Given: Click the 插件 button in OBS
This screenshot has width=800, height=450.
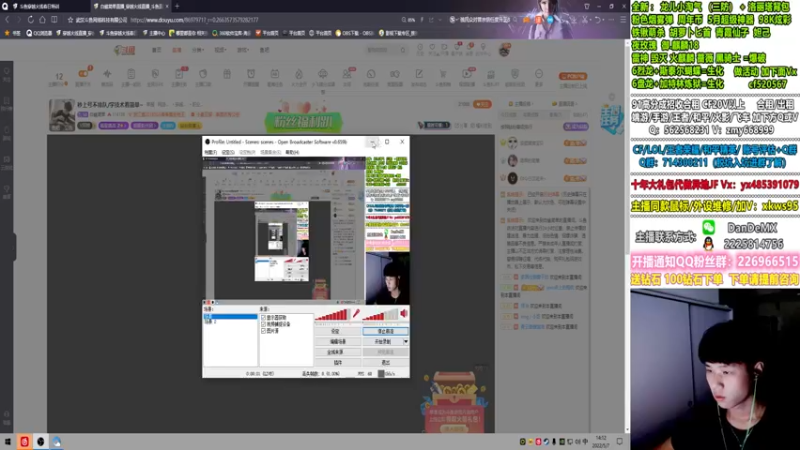Looking at the screenshot, I should (x=337, y=362).
